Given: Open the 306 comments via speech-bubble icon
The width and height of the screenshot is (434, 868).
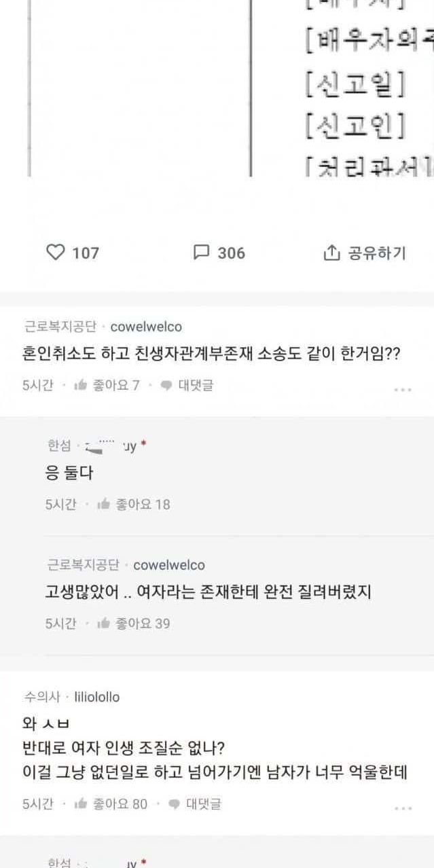Looking at the screenshot, I should coord(201,253).
